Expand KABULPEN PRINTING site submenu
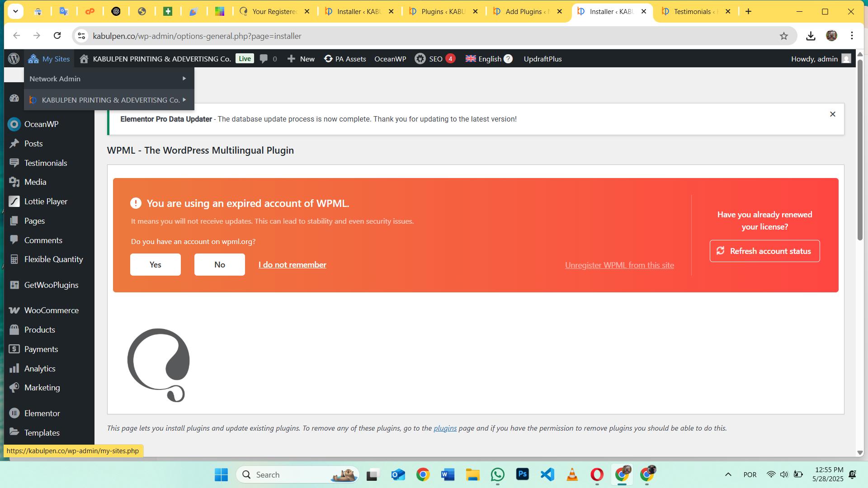This screenshot has height=488, width=868. pyautogui.click(x=109, y=100)
